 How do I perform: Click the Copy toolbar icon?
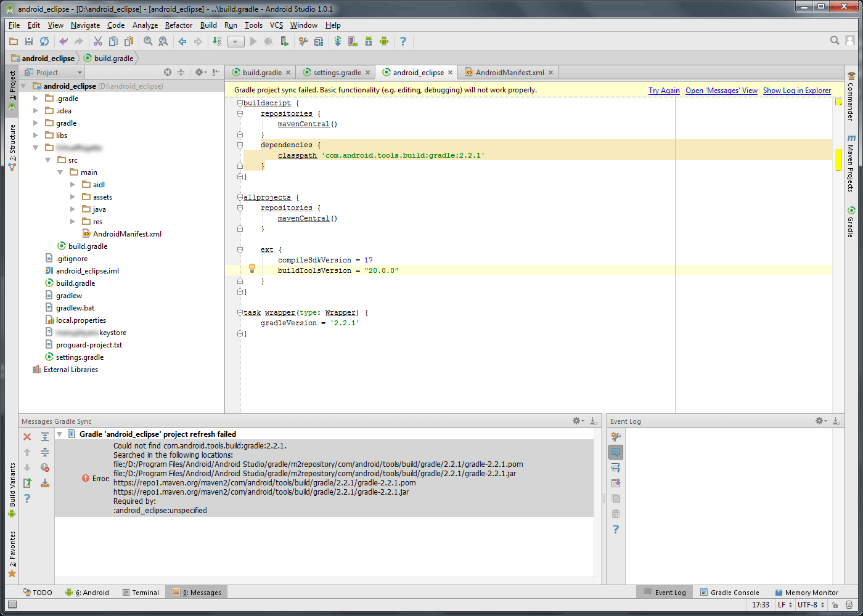[113, 41]
